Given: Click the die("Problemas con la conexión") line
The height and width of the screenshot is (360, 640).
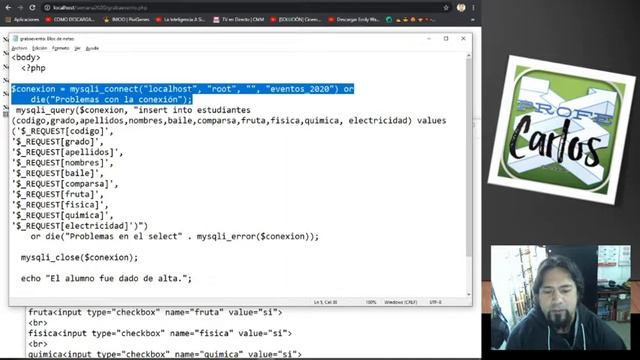Looking at the screenshot, I should tap(111, 100).
